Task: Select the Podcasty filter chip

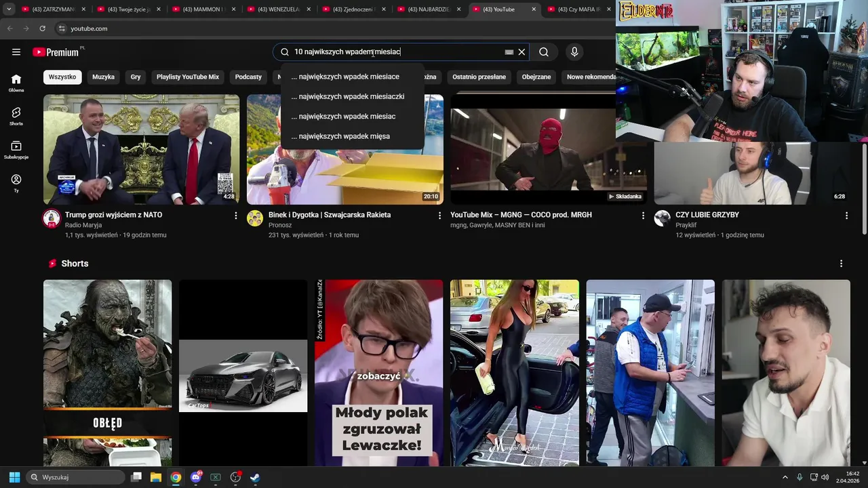Action: tap(248, 77)
